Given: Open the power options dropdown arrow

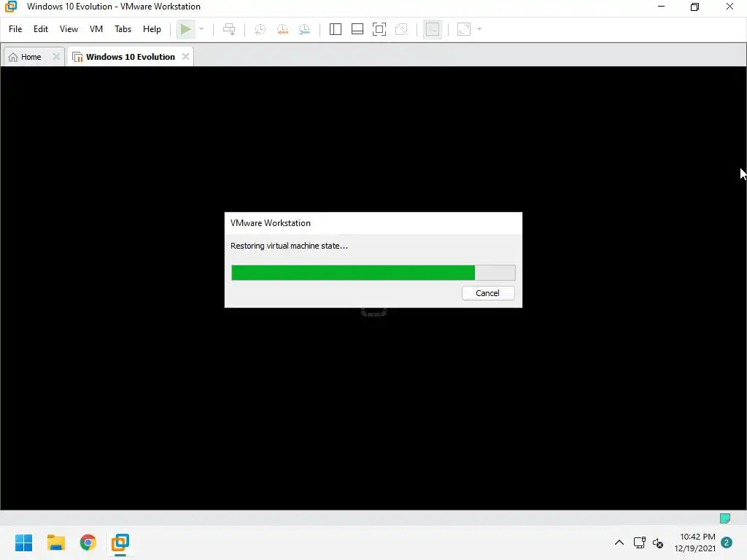Looking at the screenshot, I should coord(201,29).
